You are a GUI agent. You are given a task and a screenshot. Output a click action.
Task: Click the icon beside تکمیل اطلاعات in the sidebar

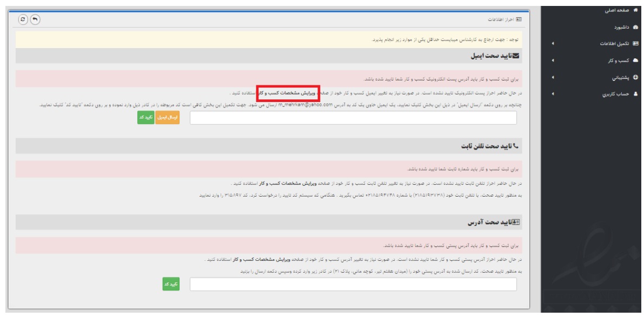(638, 43)
